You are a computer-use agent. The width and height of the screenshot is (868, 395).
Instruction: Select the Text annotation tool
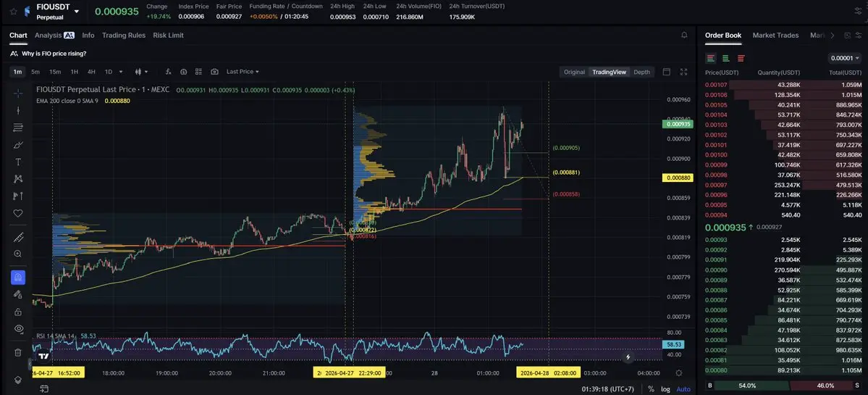[x=17, y=162]
